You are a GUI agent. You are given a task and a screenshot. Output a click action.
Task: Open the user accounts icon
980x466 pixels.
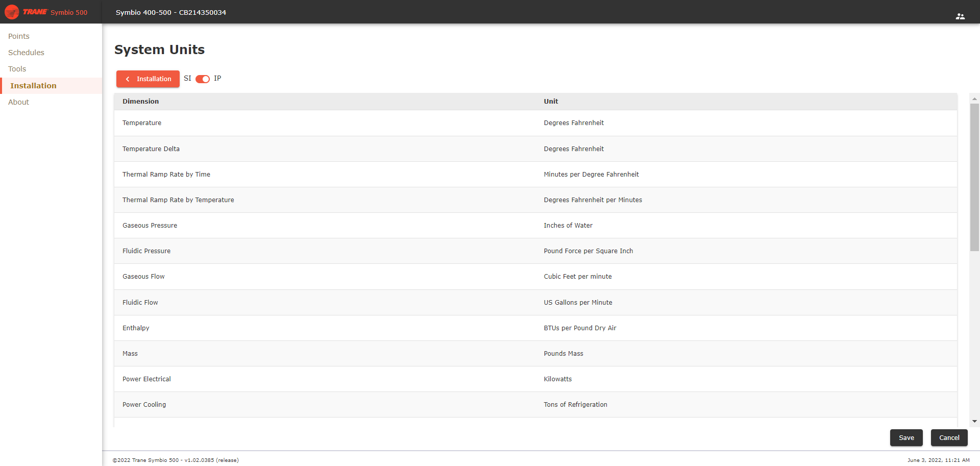pos(960,16)
